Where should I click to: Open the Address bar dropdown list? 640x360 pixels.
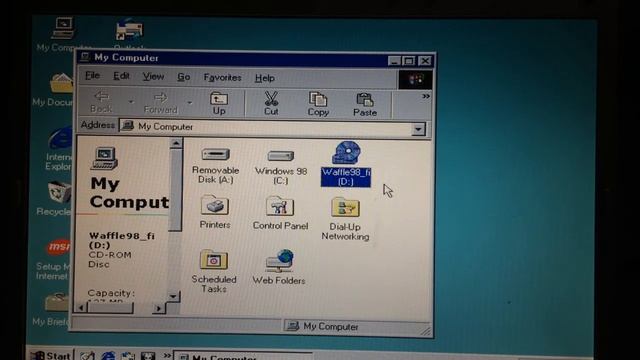(418, 130)
